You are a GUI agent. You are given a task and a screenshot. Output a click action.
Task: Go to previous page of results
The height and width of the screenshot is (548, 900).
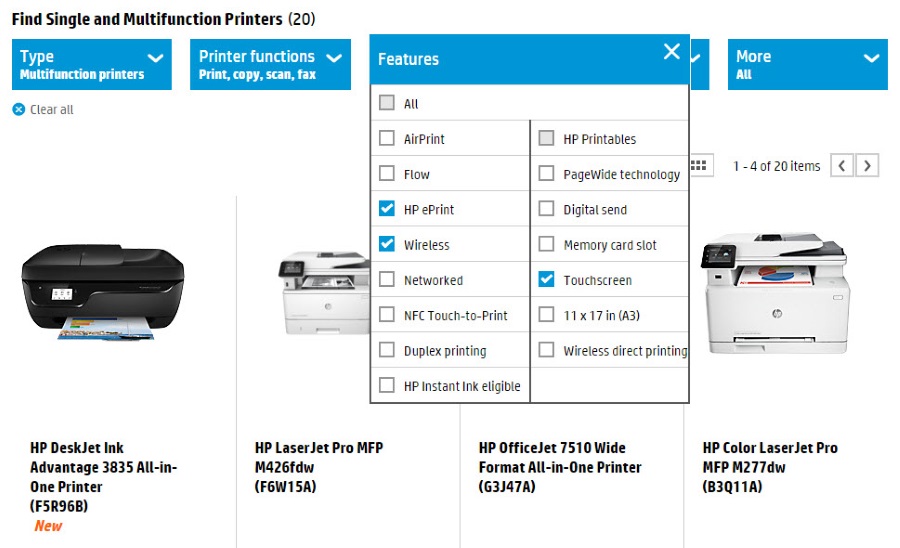pos(842,166)
